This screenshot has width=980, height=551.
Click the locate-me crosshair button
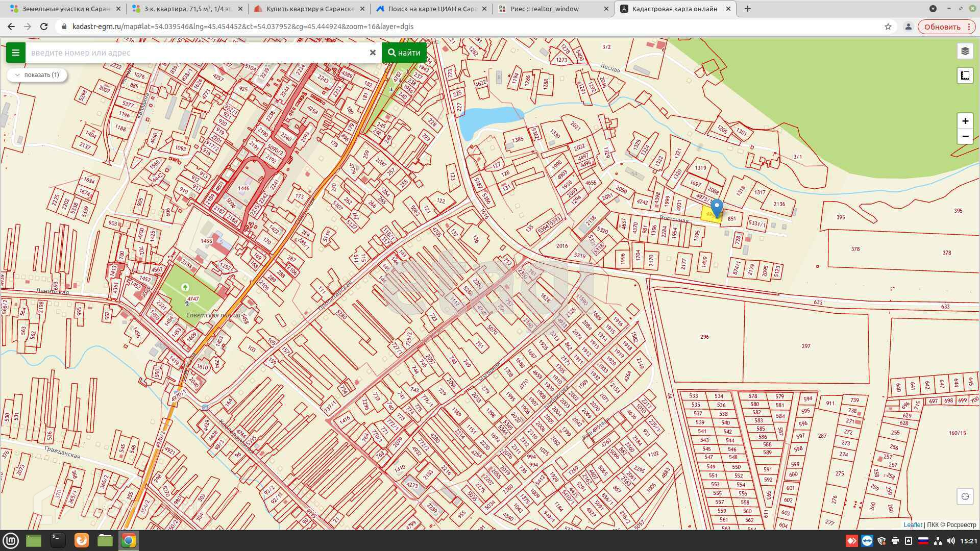965,496
